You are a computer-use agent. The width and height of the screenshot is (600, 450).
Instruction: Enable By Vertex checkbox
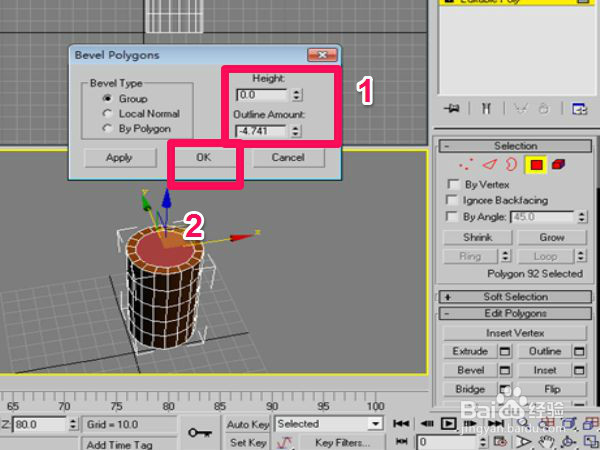453,184
